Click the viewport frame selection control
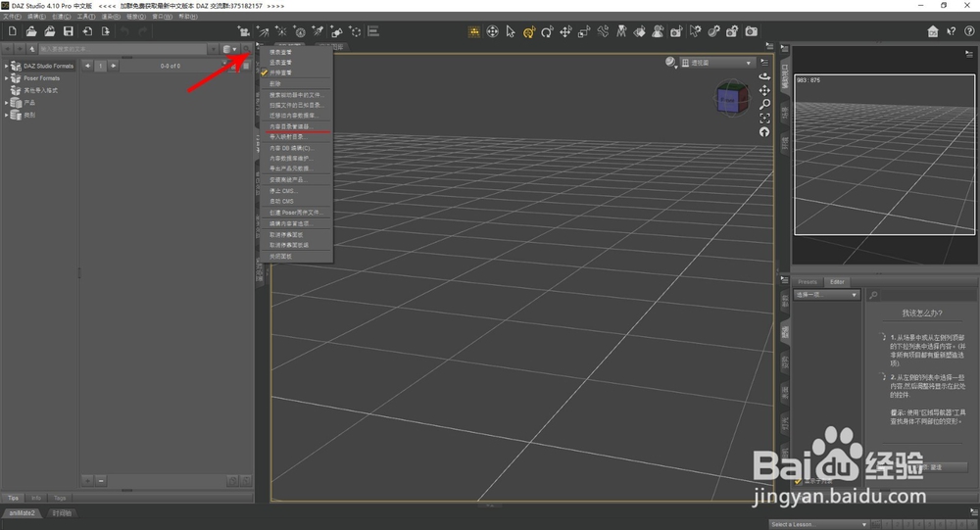 click(764, 119)
